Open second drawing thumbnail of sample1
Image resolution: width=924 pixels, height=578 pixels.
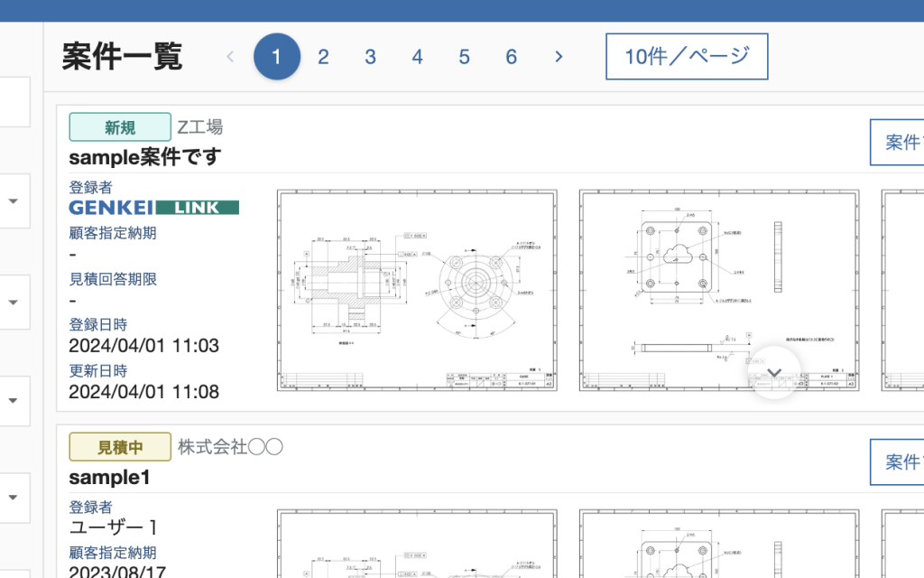click(x=719, y=544)
